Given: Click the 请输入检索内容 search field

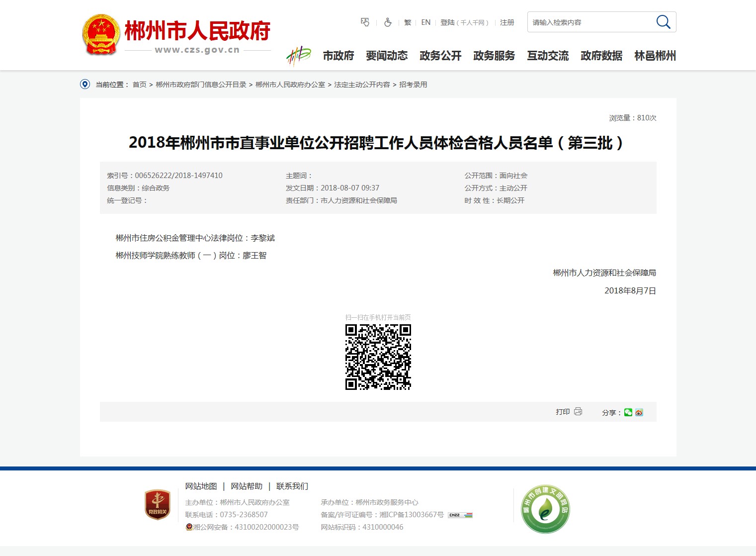Looking at the screenshot, I should (x=589, y=22).
